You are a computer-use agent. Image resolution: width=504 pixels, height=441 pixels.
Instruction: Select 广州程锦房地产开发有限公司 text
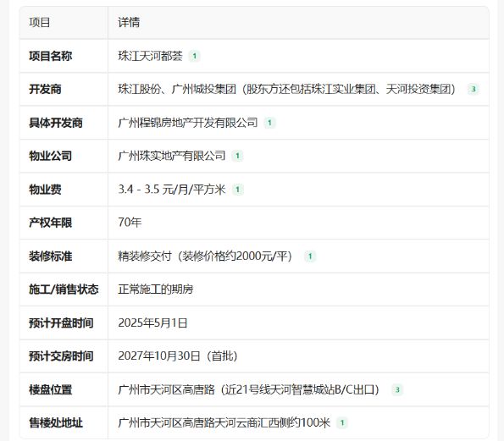click(x=188, y=123)
